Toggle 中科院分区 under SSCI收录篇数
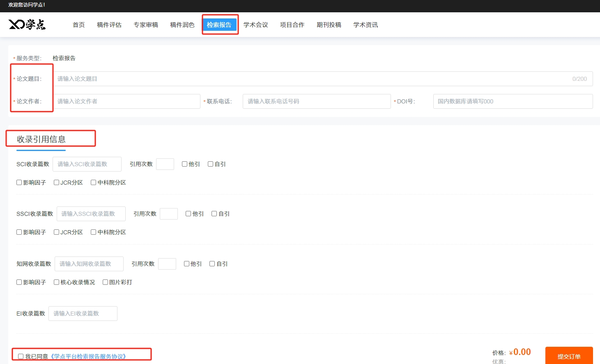Screen dimensions: 600x364 (93, 232)
